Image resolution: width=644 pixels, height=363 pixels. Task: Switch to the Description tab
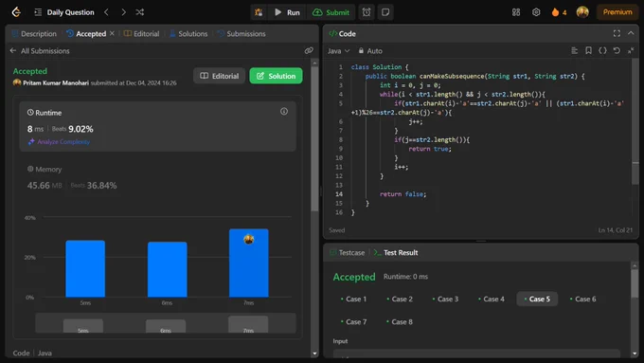pyautogui.click(x=34, y=34)
